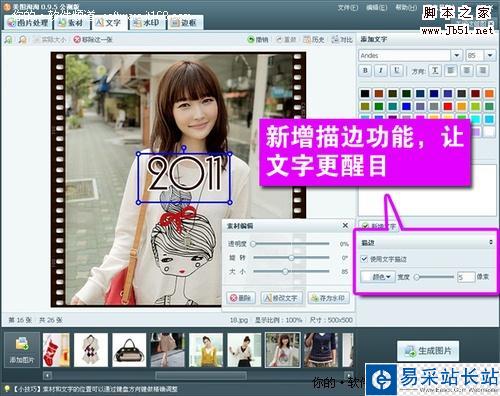
Task: Click the 生成图片 generate button
Action: point(428,351)
